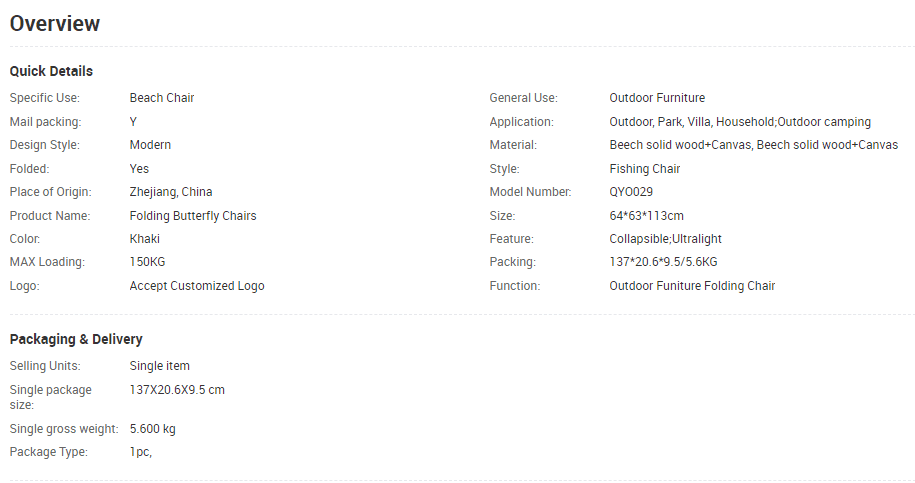Viewport: 915px width, 483px height.
Task: Select the Single item selling units value
Action: coord(159,366)
